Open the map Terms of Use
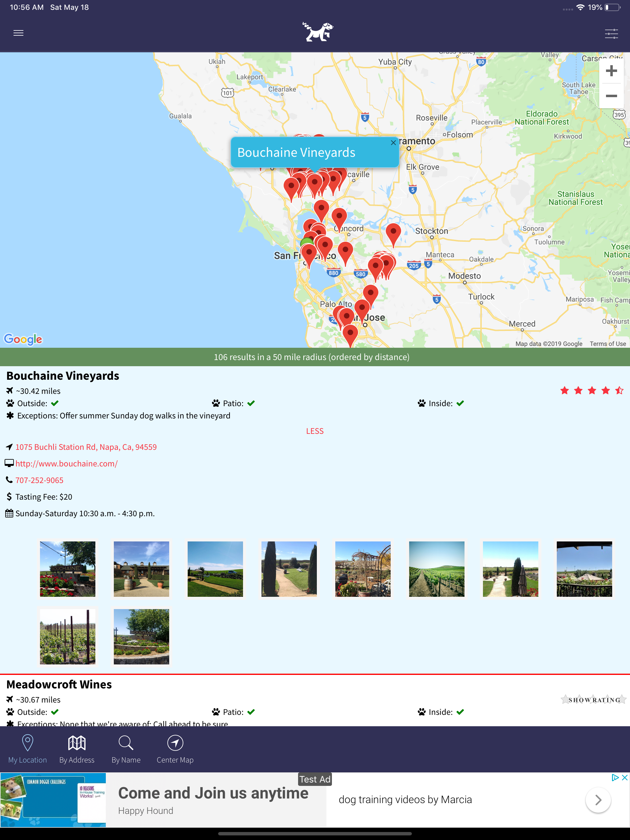The width and height of the screenshot is (630, 840). point(608,344)
